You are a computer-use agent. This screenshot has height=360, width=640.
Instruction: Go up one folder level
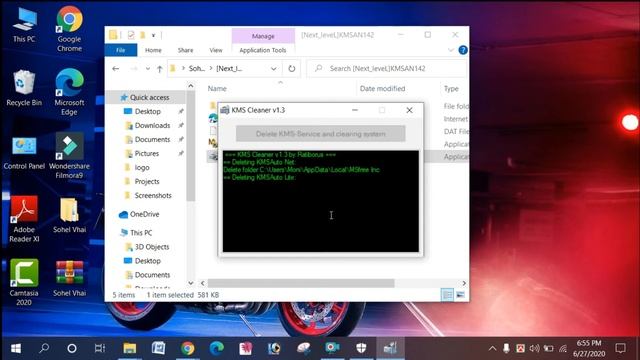tap(160, 69)
